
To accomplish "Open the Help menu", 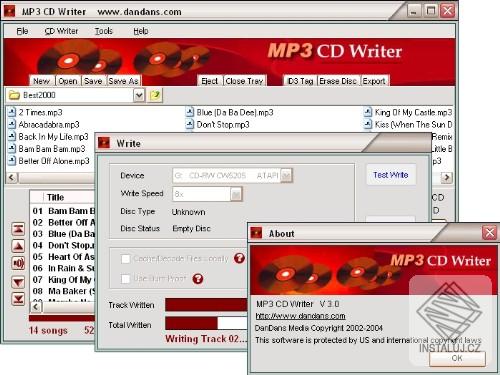I will coord(141,31).
